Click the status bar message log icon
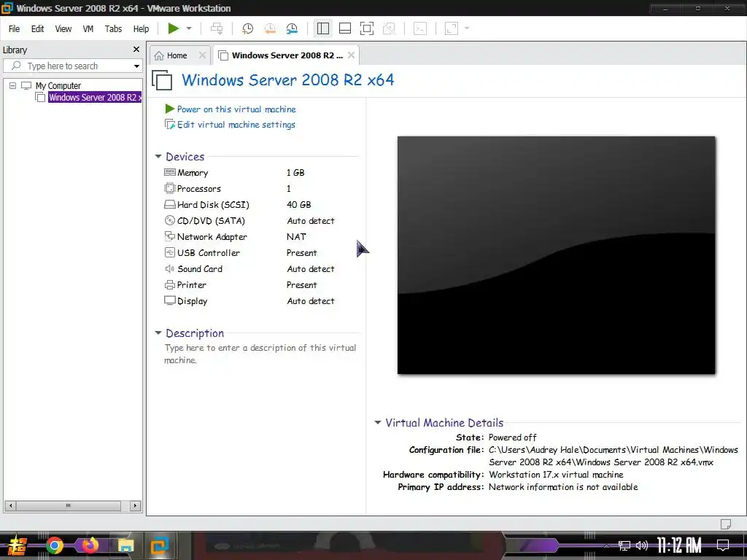747x560 pixels. point(726,524)
